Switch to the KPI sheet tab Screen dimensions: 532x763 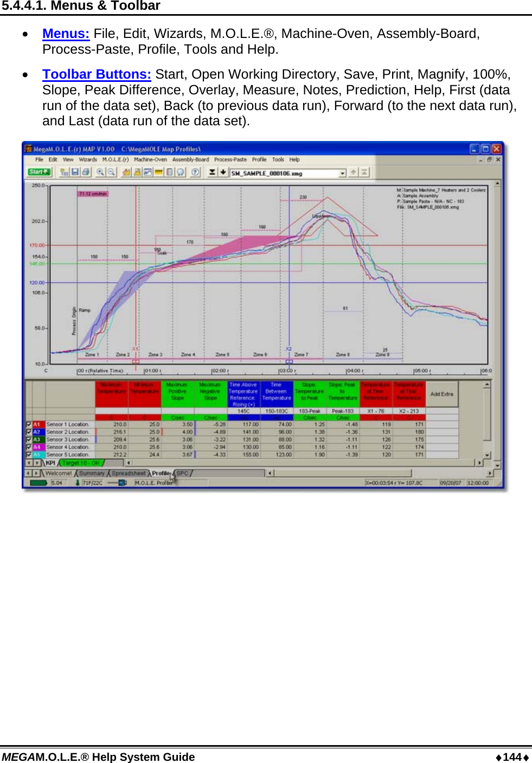tap(50, 463)
